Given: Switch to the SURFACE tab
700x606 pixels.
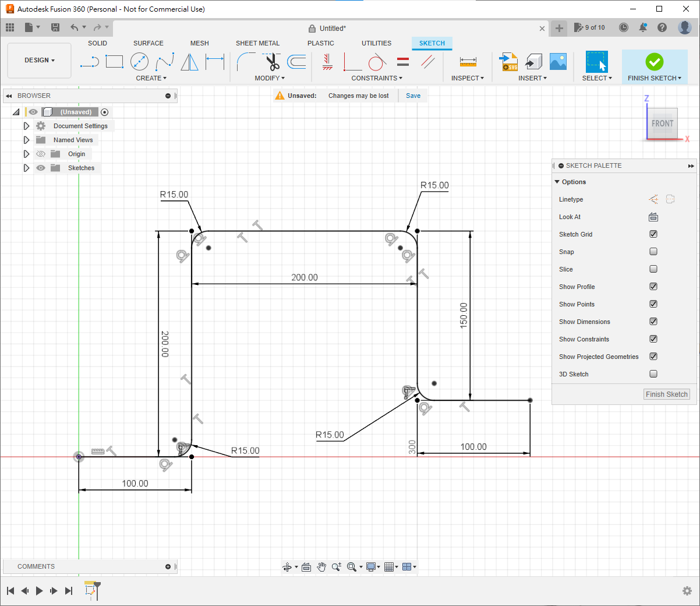Looking at the screenshot, I should click(148, 43).
